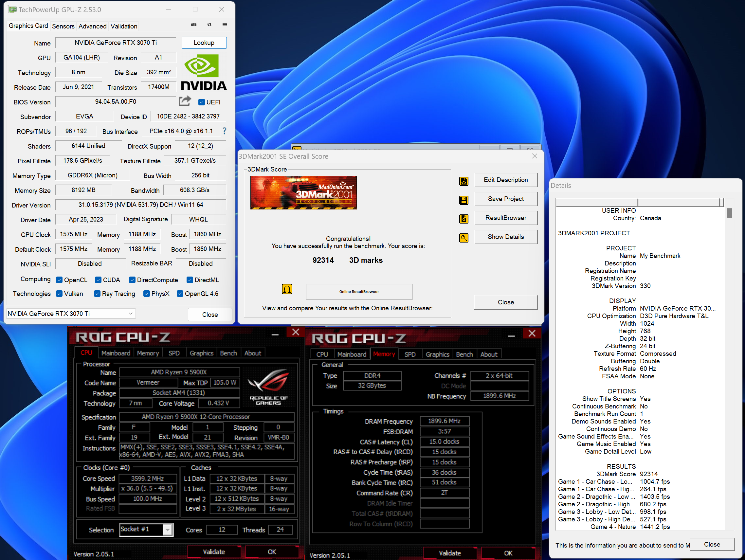
Task: Take a GPU-Z screenshot with camera icon
Action: coord(194,25)
